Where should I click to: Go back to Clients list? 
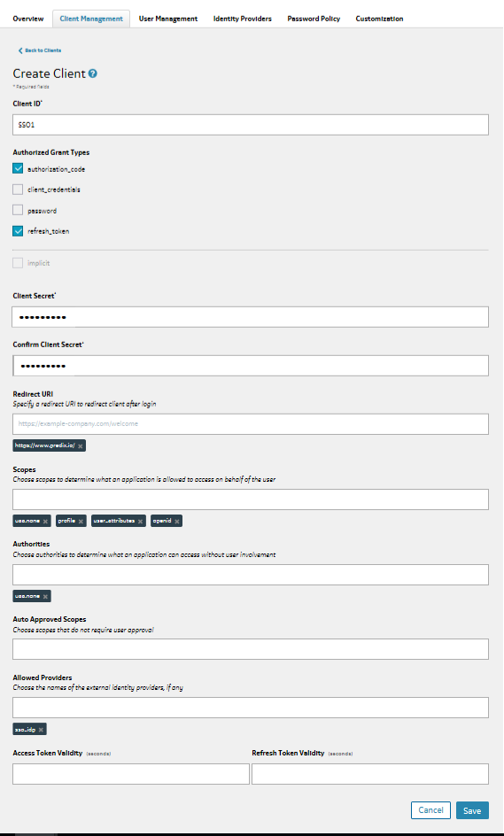(x=40, y=50)
